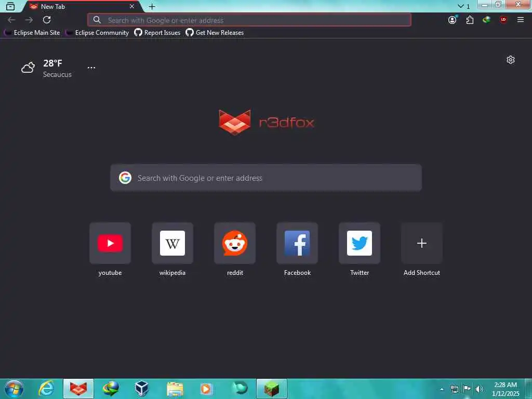Open the Twitter shortcut tile
532x399 pixels.
(x=360, y=243)
